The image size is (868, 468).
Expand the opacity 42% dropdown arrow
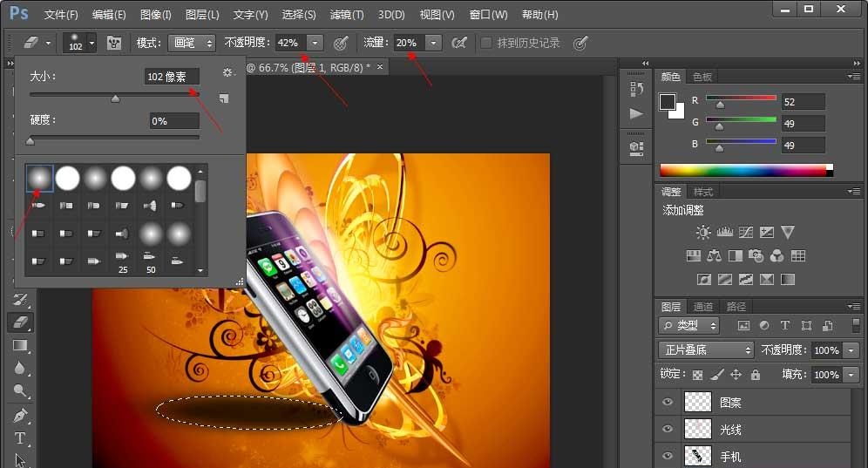coord(315,43)
